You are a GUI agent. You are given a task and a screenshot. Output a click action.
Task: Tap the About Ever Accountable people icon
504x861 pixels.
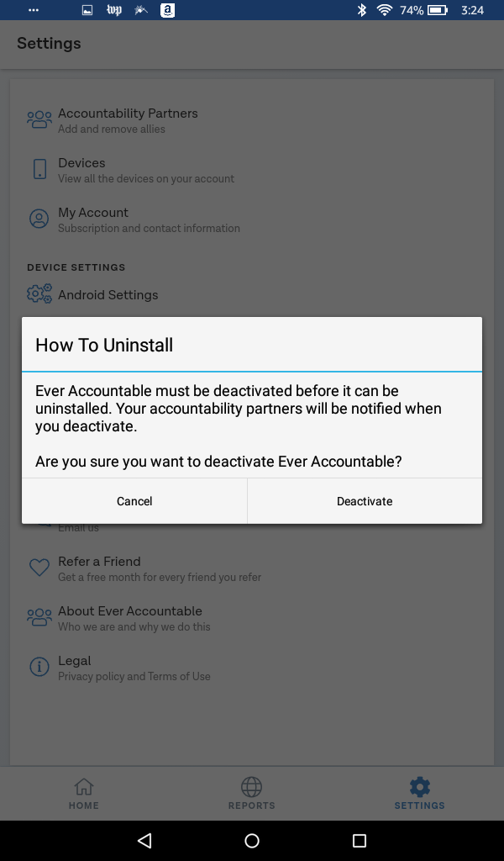39,617
